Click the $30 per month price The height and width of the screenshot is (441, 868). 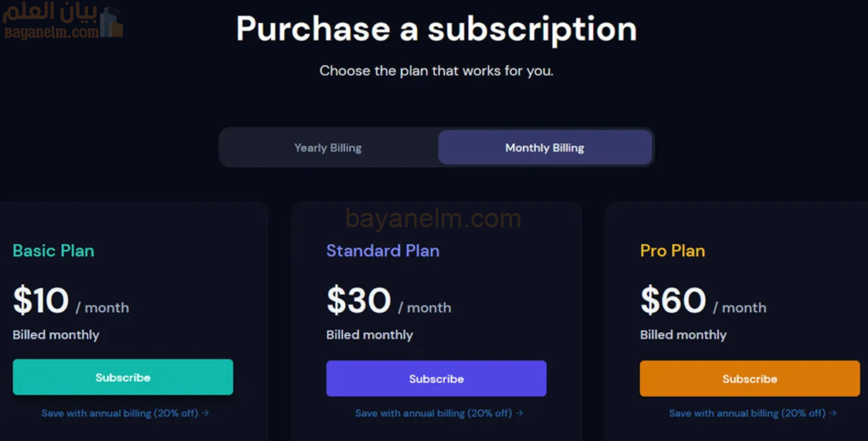[x=388, y=302]
